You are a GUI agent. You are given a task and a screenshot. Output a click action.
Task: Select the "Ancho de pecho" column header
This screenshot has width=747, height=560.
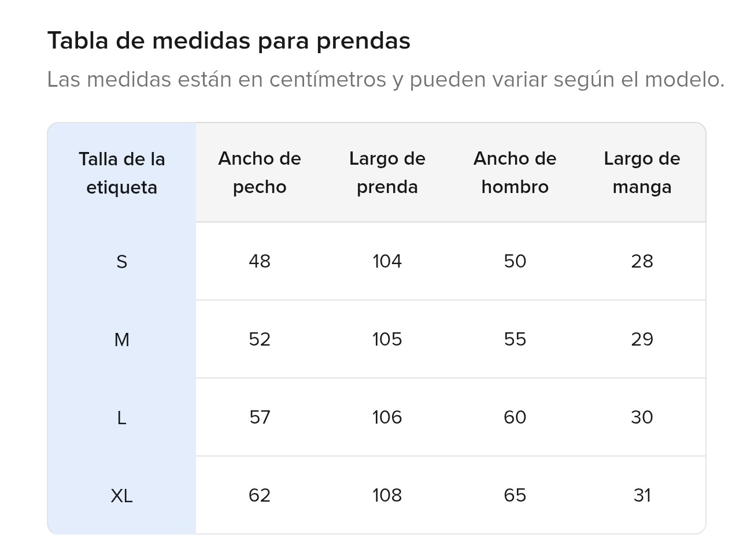(x=260, y=172)
